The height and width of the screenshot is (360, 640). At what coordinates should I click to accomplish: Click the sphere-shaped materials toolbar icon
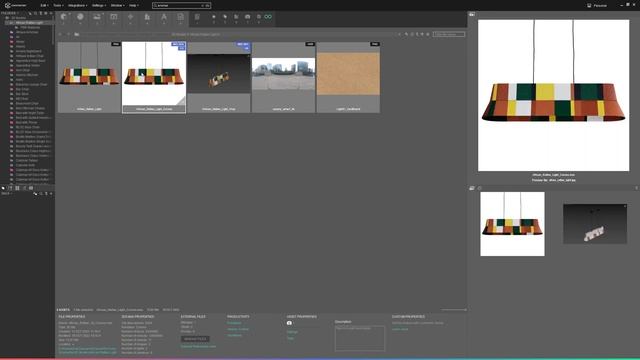coord(80,17)
